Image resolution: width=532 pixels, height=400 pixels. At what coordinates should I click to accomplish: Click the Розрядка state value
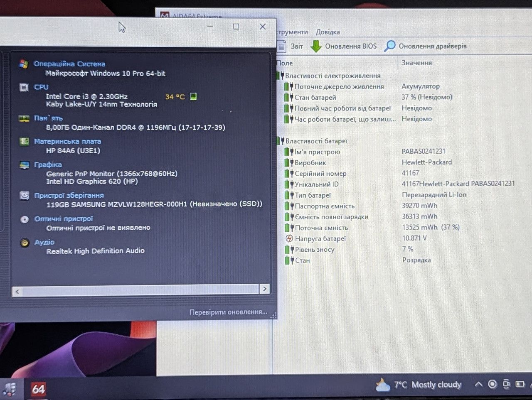[416, 260]
